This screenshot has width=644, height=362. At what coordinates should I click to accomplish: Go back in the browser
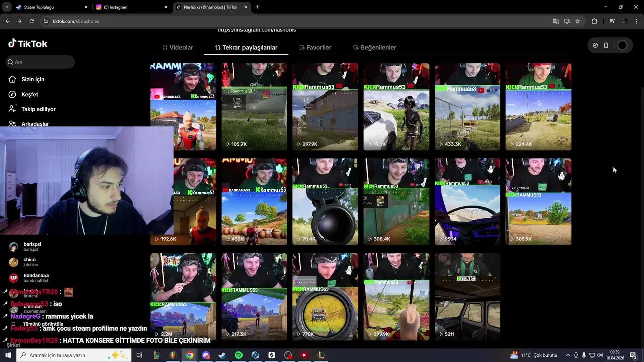click(x=7, y=21)
